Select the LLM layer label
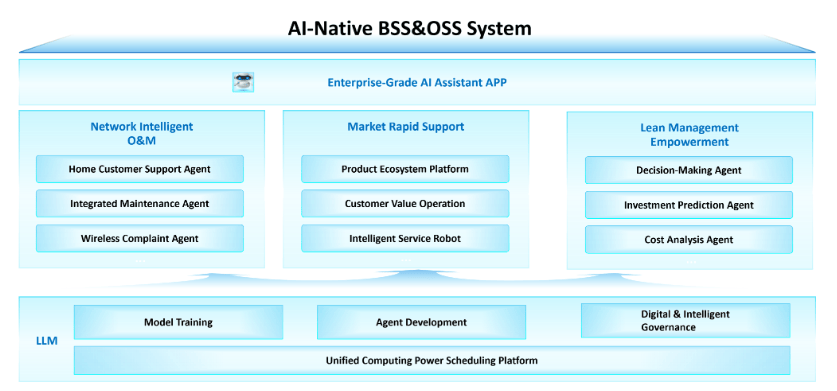This screenshot has width=837, height=391. pos(47,341)
